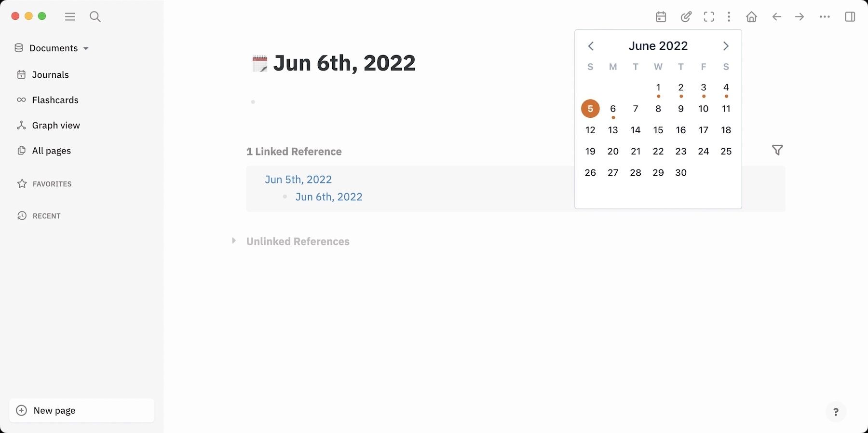Open Graph view from the sidebar
The width and height of the screenshot is (868, 433).
pos(55,126)
